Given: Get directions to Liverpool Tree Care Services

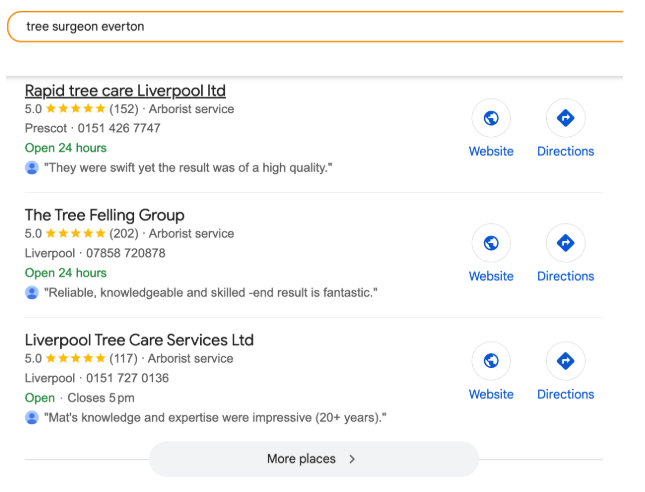Looking at the screenshot, I should tap(565, 361).
